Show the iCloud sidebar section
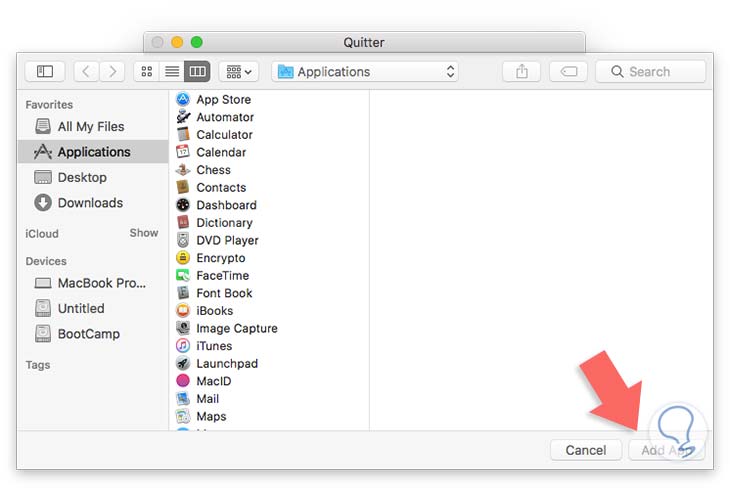This screenshot has width=730, height=490. coord(144,233)
